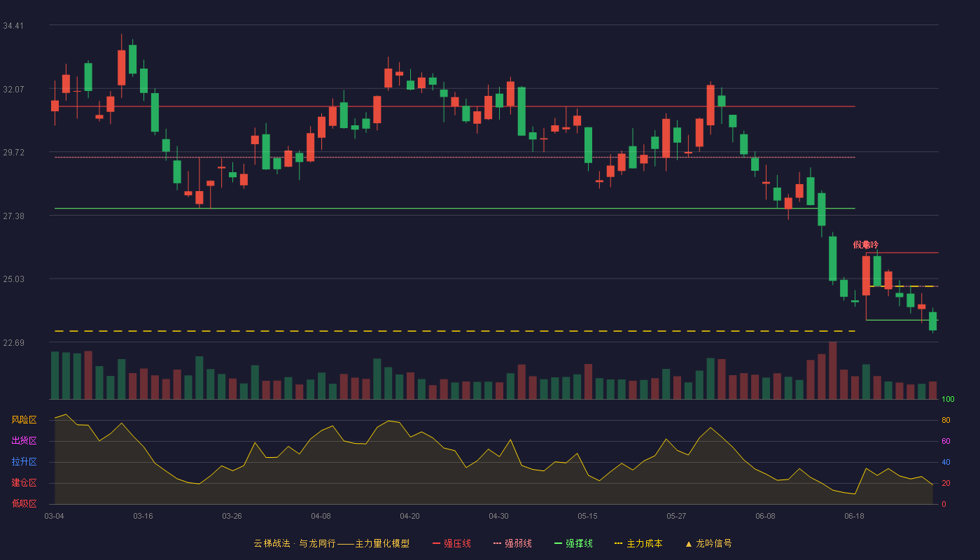Click the 32.07 price axis label
The height and width of the screenshot is (560, 980).
pos(13,90)
